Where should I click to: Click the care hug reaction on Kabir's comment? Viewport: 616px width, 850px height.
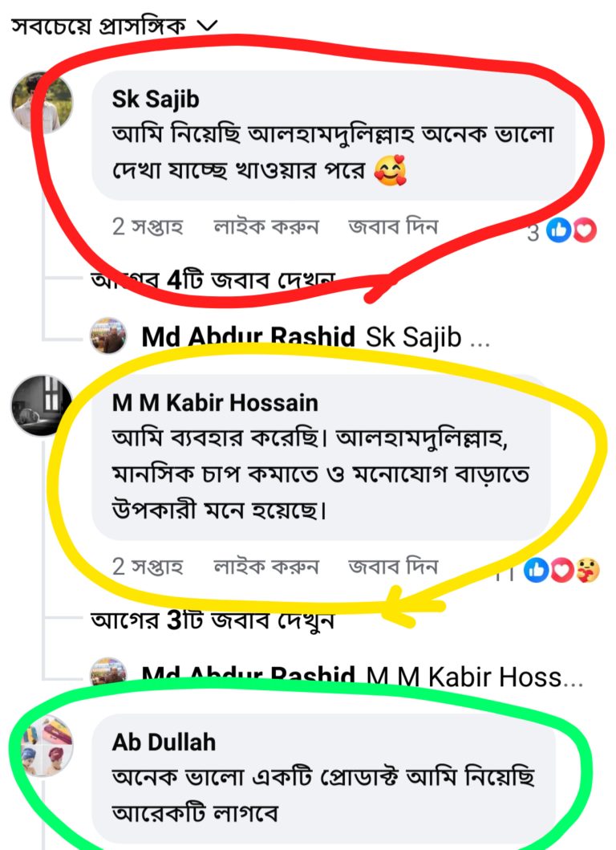click(x=587, y=571)
